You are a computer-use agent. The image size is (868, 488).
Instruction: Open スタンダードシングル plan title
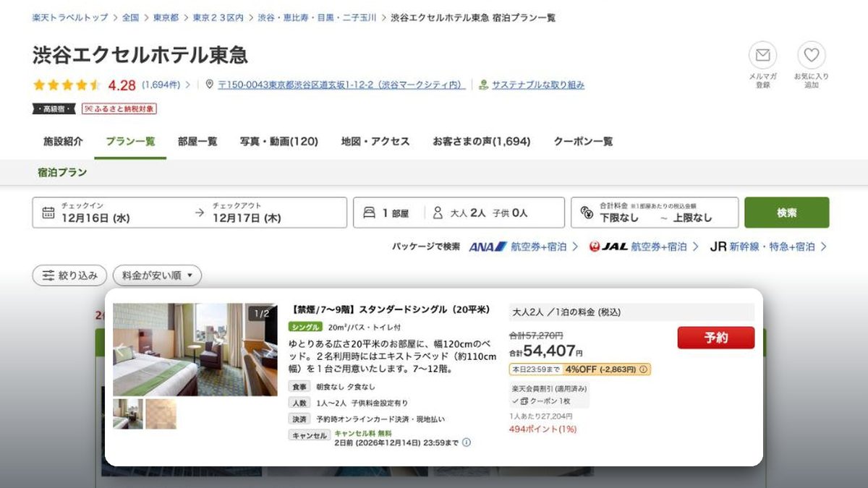(389, 310)
